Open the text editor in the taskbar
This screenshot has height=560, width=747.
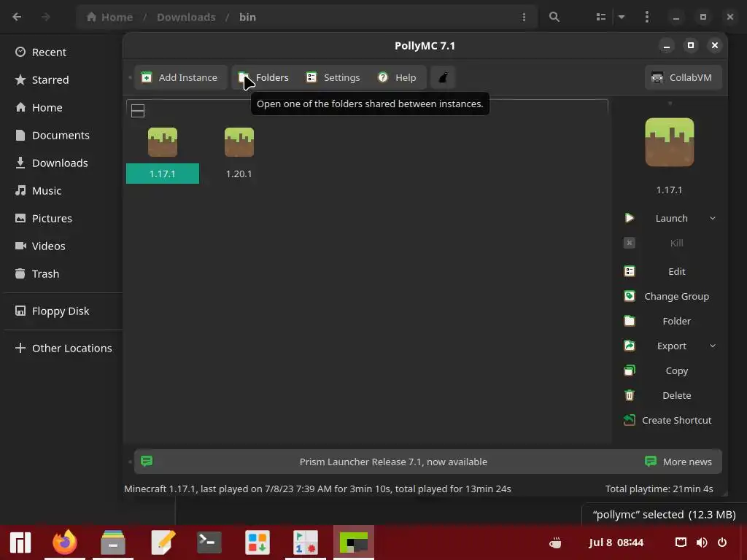pyautogui.click(x=162, y=542)
